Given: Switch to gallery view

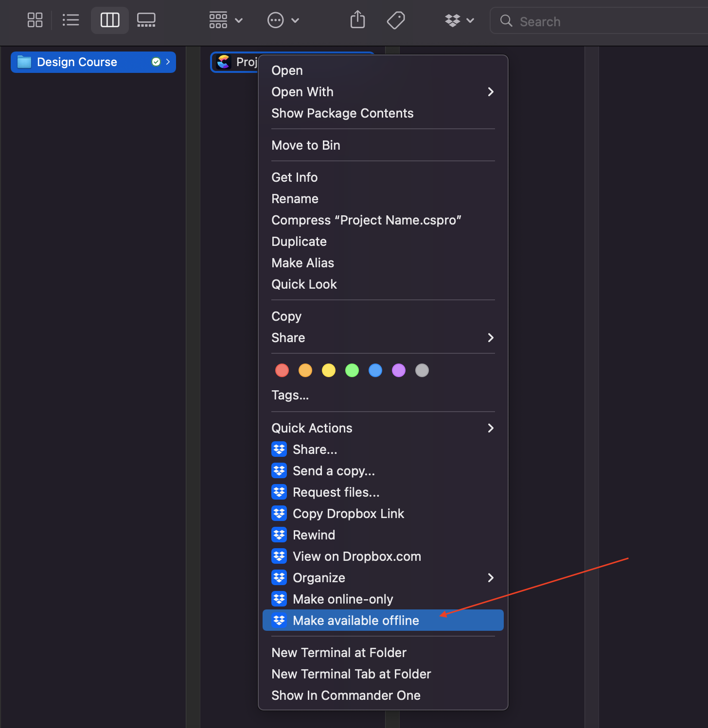Looking at the screenshot, I should 146,20.
